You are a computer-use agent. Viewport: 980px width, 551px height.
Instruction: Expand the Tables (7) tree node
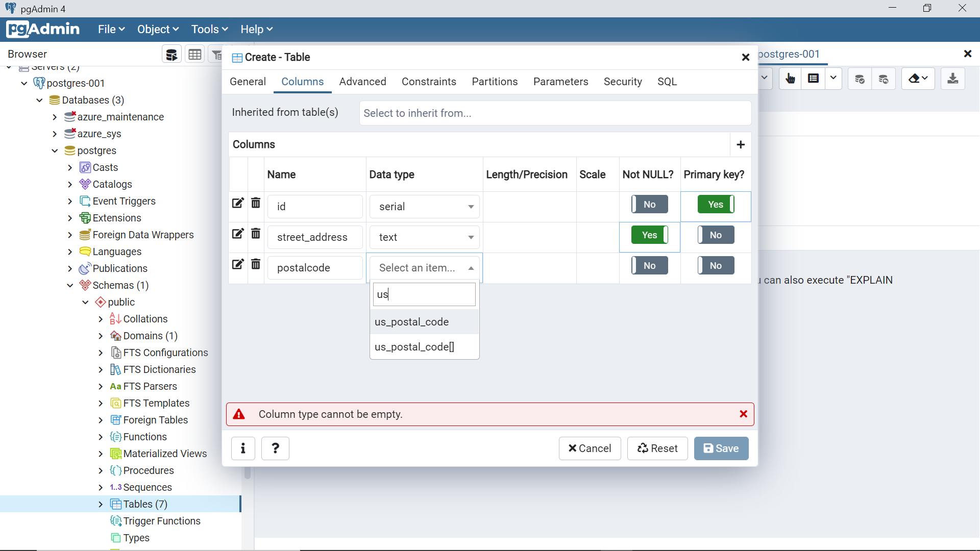tap(101, 504)
